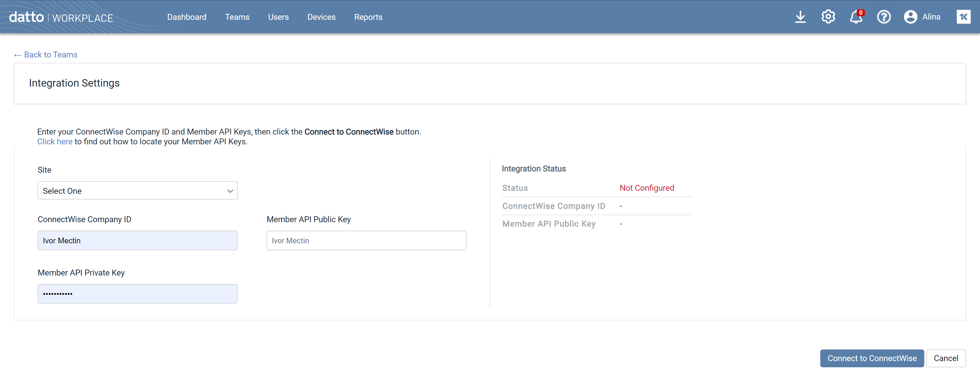
Task: Click the Kaseya K logo icon
Action: 963,17
